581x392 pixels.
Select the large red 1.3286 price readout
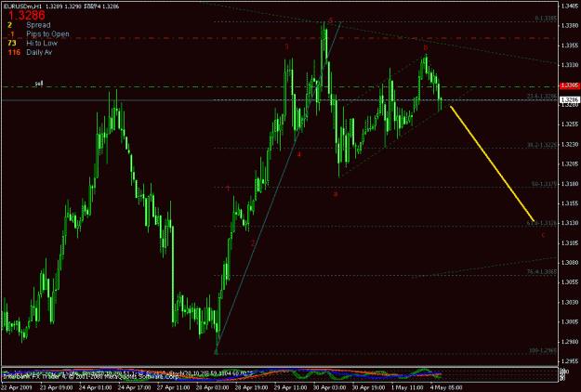tap(26, 15)
